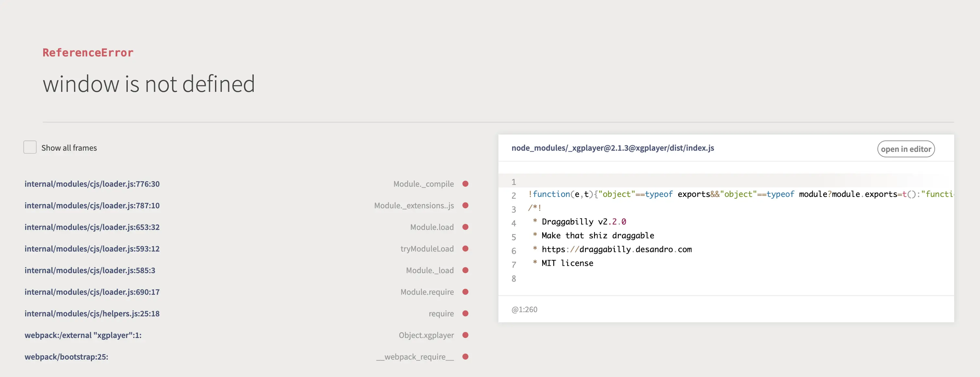The height and width of the screenshot is (377, 980).
Task: Click red dot beside Module.load
Action: (465, 227)
